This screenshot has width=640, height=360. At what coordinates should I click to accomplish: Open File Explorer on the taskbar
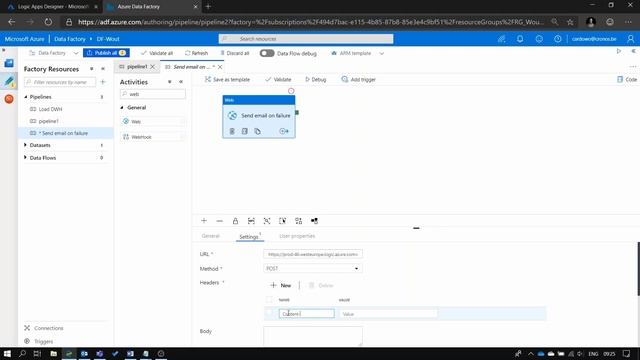53,353
